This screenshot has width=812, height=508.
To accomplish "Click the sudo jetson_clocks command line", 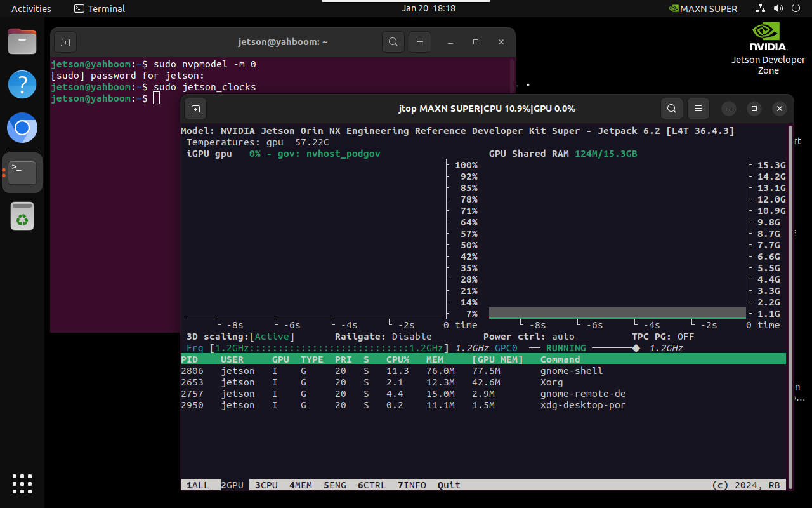I will (204, 87).
